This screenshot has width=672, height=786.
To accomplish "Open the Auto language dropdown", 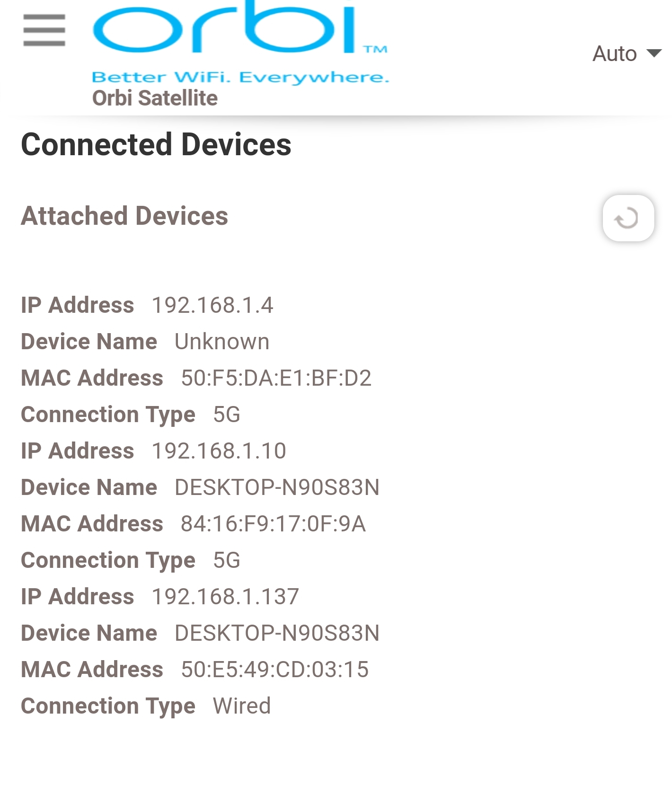I will [615, 53].
